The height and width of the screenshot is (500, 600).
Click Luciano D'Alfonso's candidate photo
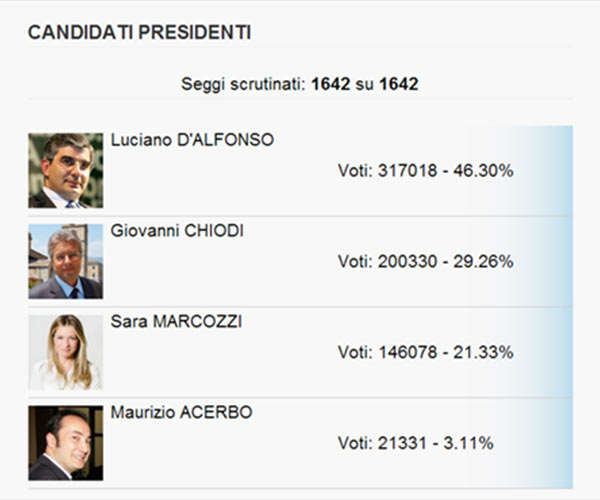pos(65,170)
